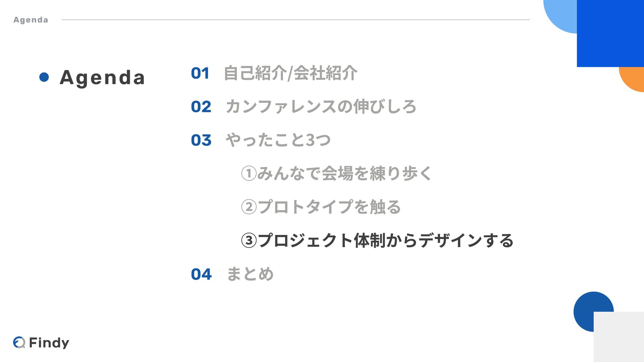Click the circled number 3 marker
644x362 pixels.
pos(249,241)
